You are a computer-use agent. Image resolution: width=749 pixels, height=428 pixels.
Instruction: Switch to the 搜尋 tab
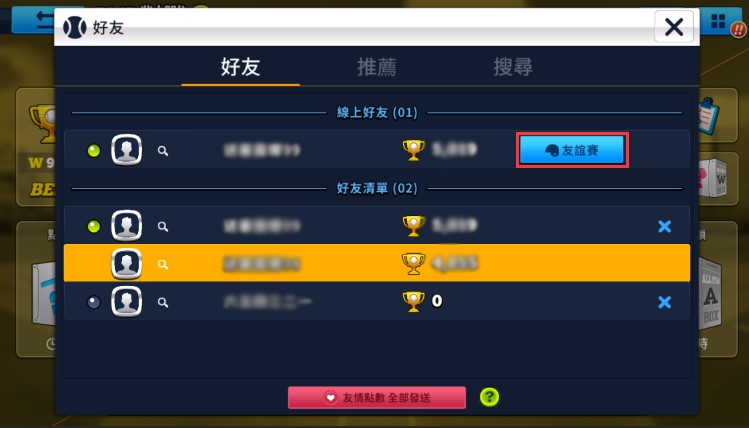tap(513, 67)
